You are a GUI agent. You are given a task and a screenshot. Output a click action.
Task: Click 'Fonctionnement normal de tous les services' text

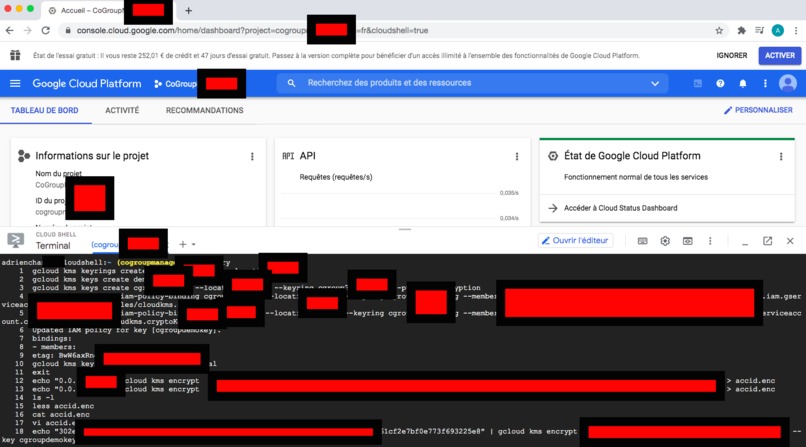[x=636, y=177]
